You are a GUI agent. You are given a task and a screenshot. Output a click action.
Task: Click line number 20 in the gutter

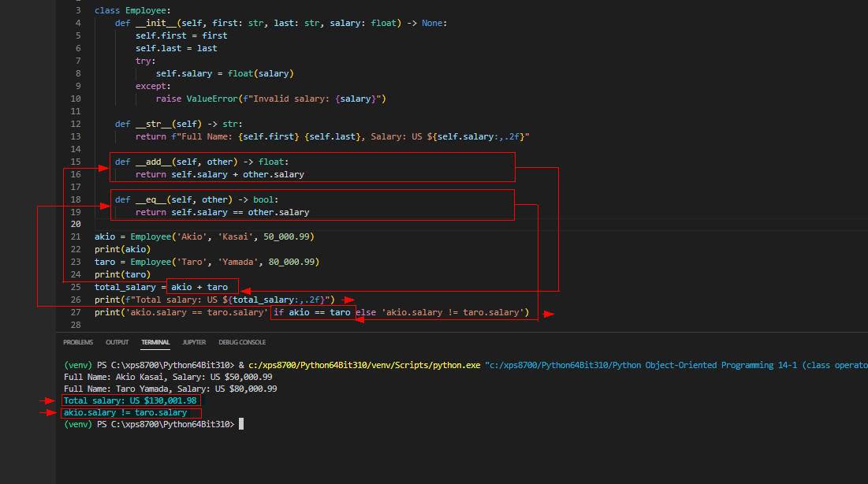pyautogui.click(x=76, y=225)
